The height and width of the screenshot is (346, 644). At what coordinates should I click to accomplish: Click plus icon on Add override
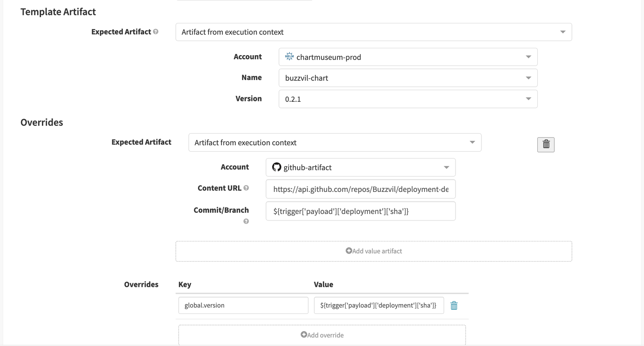click(304, 335)
